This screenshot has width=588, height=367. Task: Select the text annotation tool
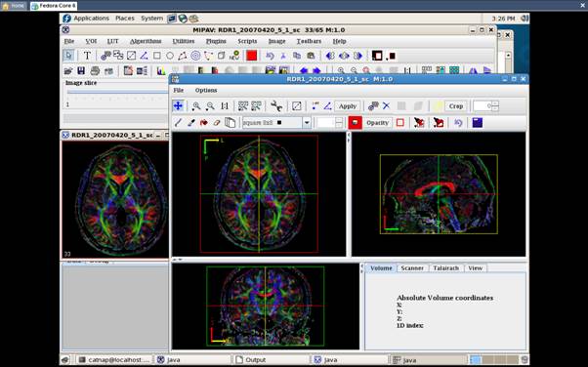point(87,56)
